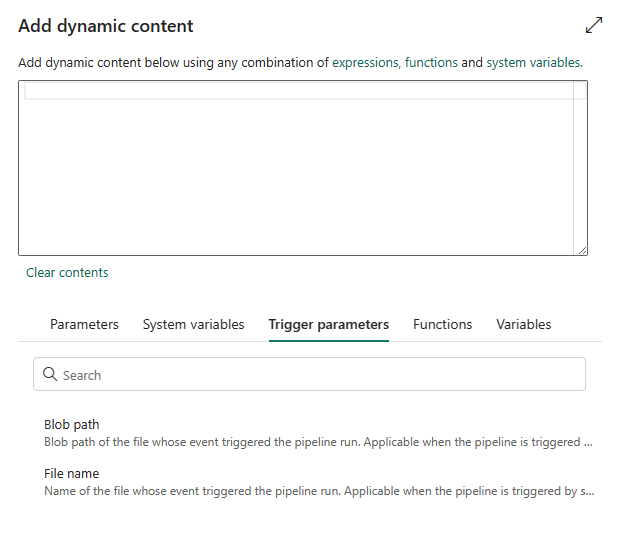Open the expressions documentation link

[x=366, y=63]
